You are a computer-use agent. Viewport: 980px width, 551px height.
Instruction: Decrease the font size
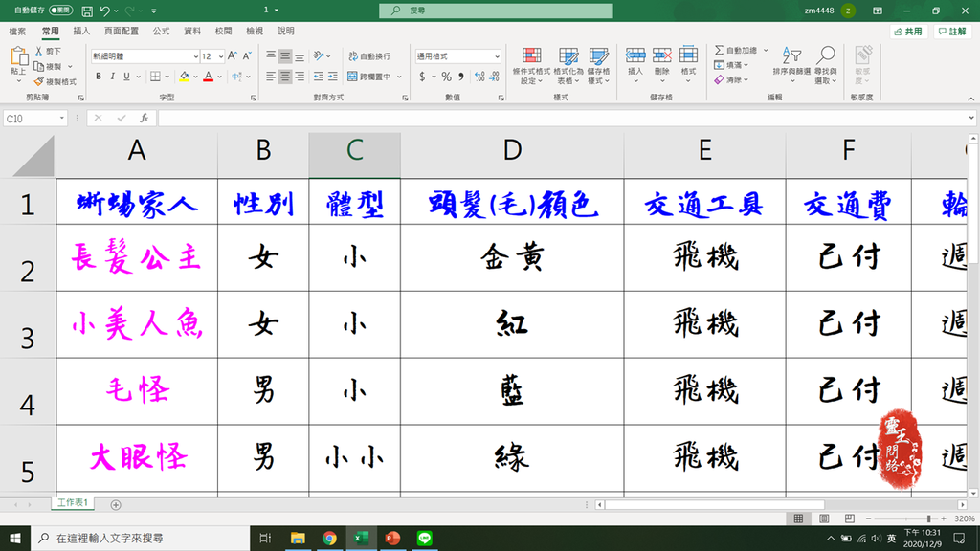247,56
